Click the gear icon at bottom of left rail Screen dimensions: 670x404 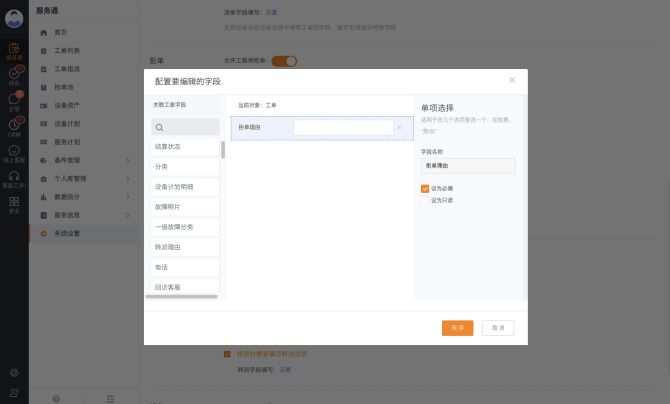tap(14, 372)
